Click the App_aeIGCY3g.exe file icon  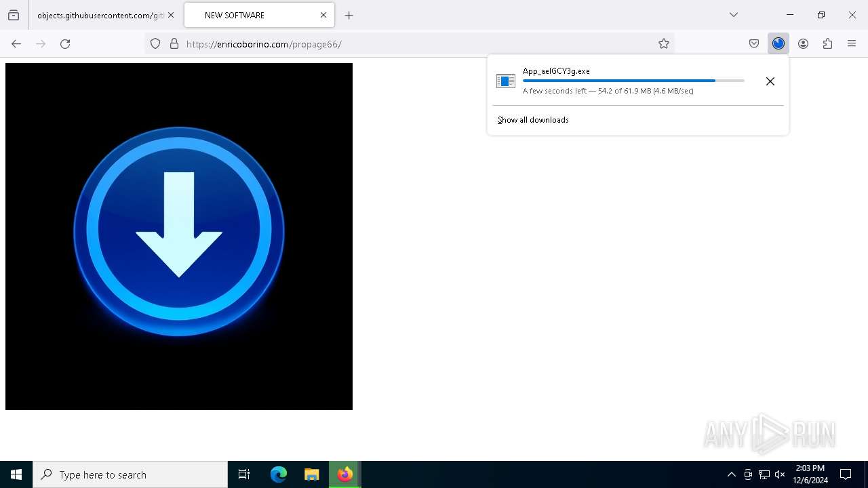pos(506,81)
